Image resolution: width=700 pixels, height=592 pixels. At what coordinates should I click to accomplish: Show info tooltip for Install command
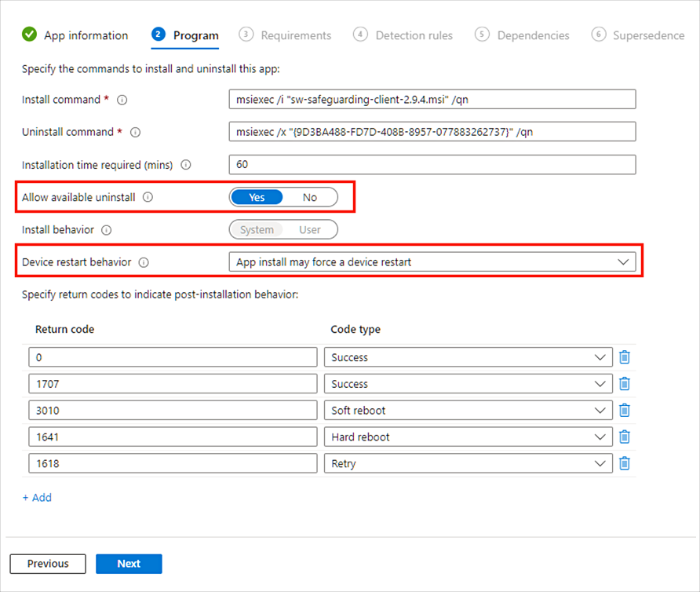122,100
